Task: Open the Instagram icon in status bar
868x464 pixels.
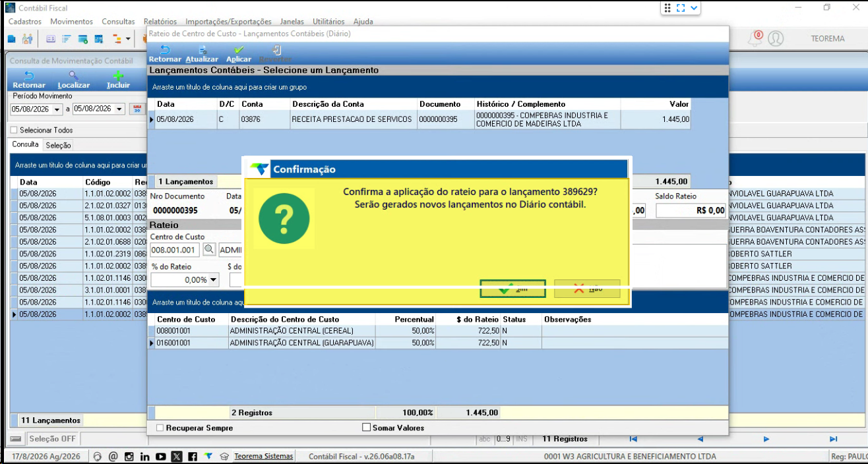Action: coord(129,456)
